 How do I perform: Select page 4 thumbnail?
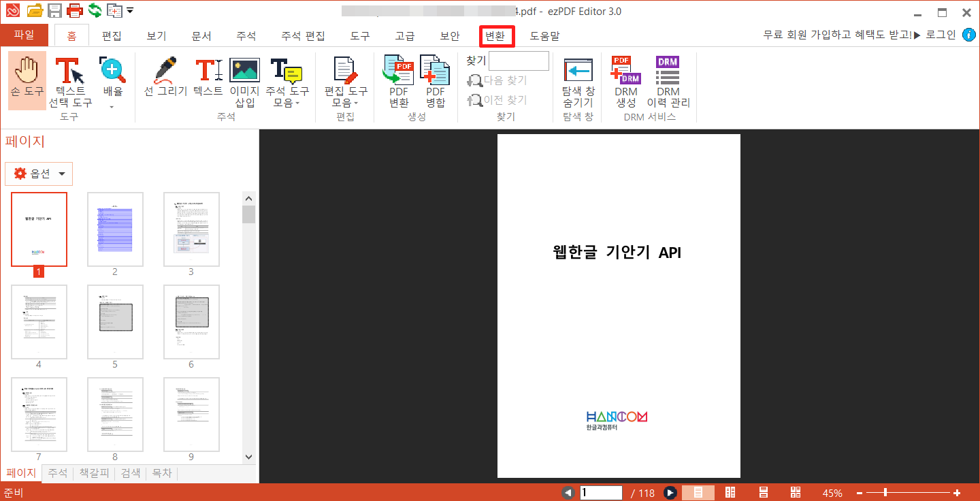click(x=39, y=322)
